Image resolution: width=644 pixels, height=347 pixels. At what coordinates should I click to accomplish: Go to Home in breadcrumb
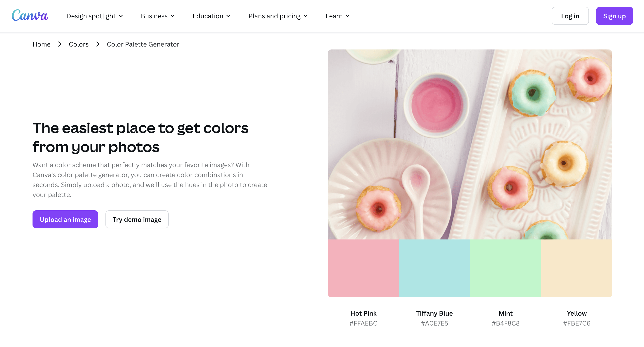42,44
